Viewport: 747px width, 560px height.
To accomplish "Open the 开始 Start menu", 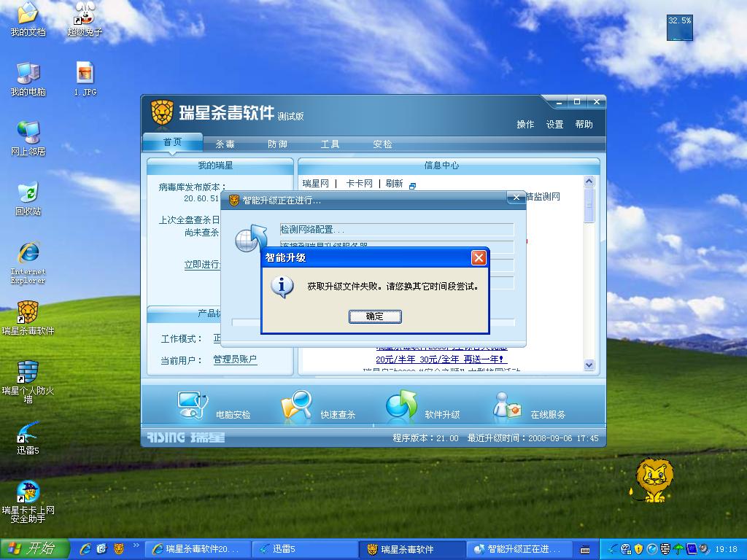I will pyautogui.click(x=34, y=549).
